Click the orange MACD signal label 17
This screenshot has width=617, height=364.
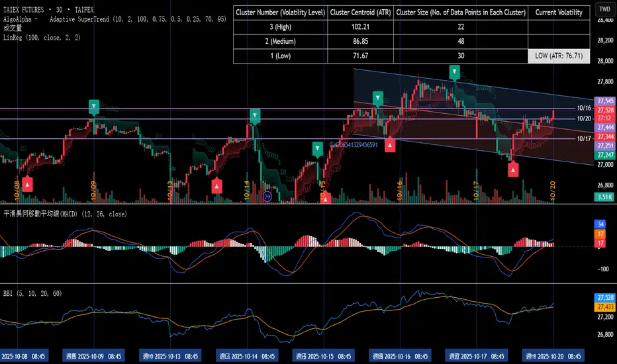[x=600, y=234]
